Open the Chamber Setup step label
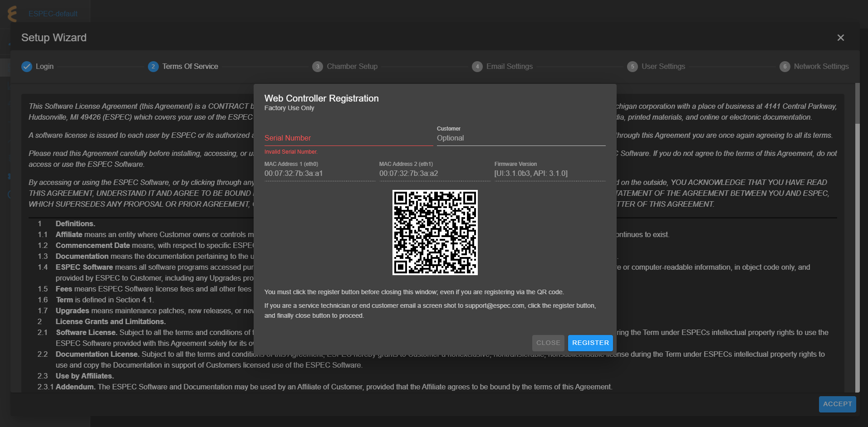Image resolution: width=868 pixels, height=427 pixels. click(352, 67)
